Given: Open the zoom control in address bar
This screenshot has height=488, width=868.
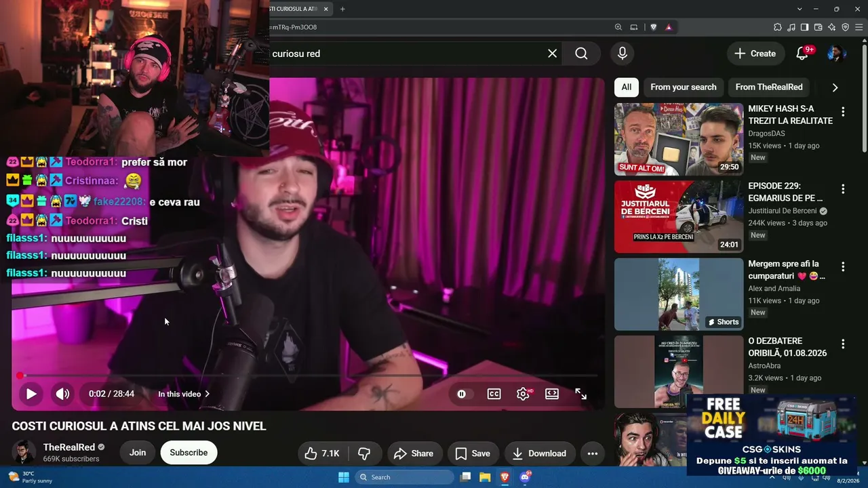Looking at the screenshot, I should (618, 27).
